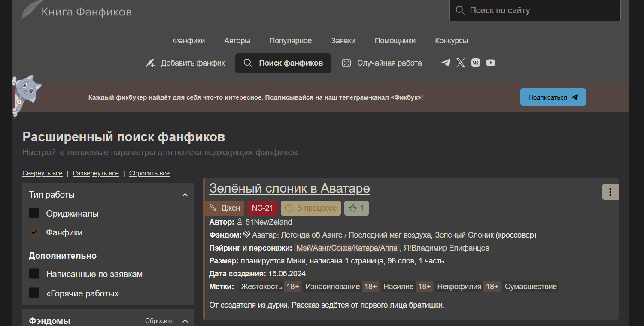Open the X (Twitter) social icon
Viewport: 644px width, 326px height.
click(461, 63)
